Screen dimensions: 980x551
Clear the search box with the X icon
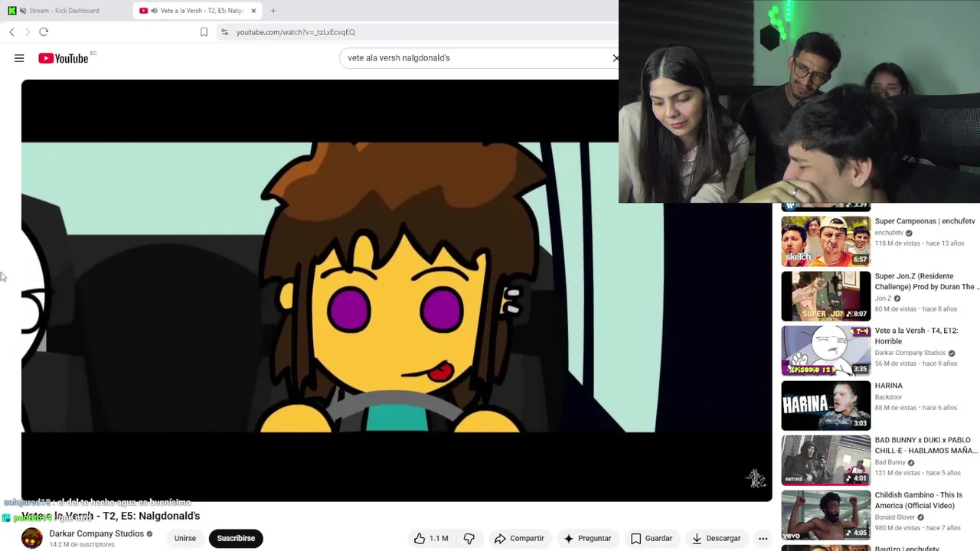pos(615,58)
